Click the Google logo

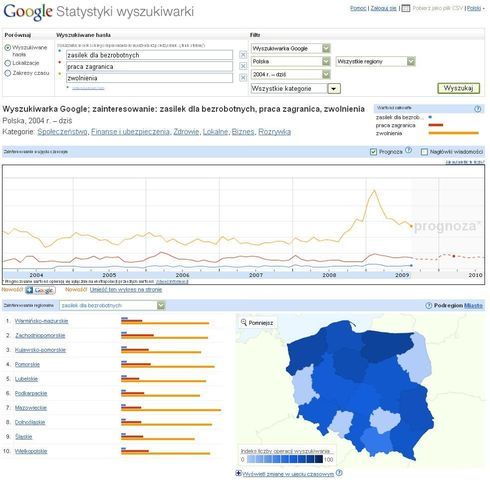point(28,12)
